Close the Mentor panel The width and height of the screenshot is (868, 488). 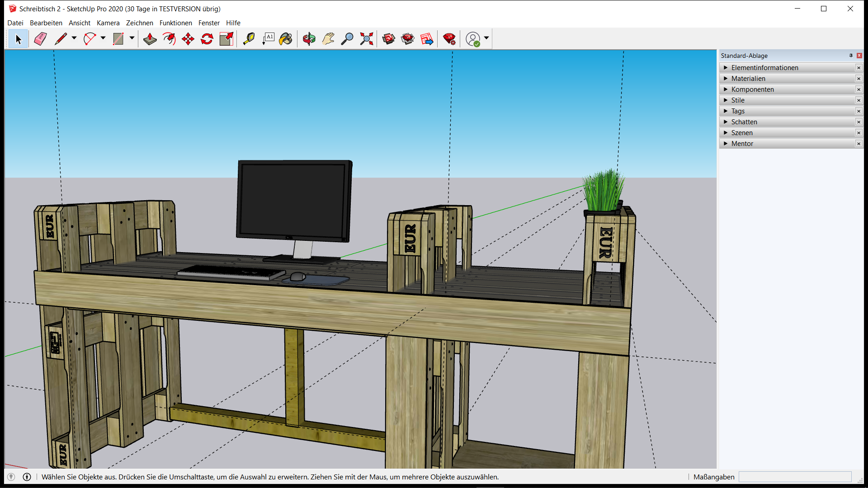tap(859, 144)
